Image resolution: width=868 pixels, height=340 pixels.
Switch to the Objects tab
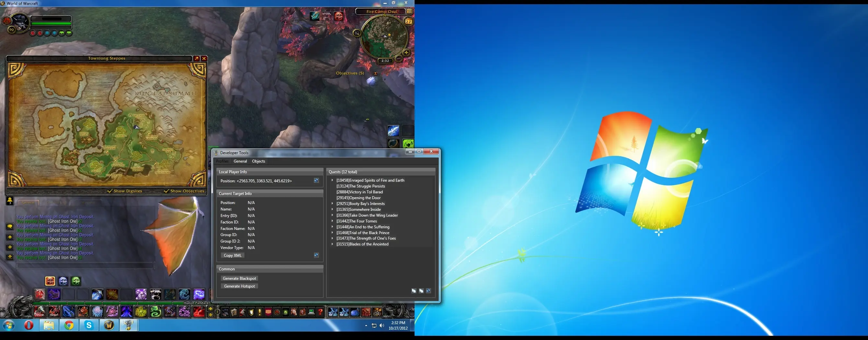pyautogui.click(x=258, y=161)
